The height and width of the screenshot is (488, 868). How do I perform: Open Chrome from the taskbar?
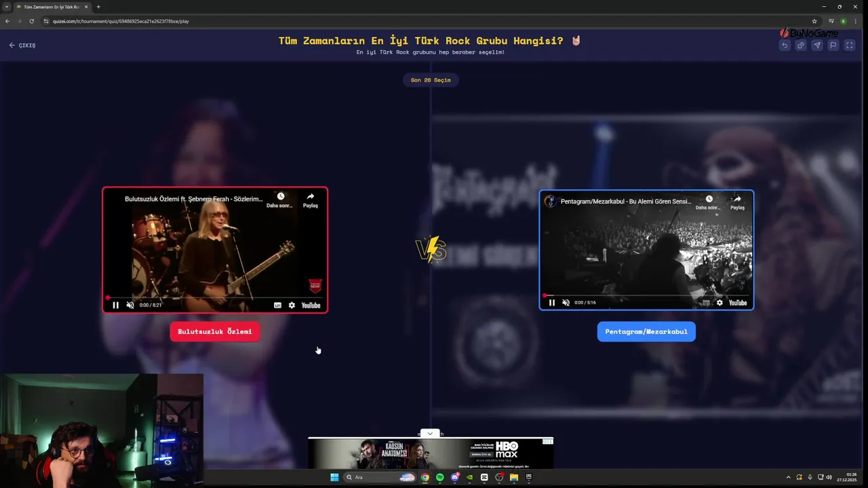point(425,477)
